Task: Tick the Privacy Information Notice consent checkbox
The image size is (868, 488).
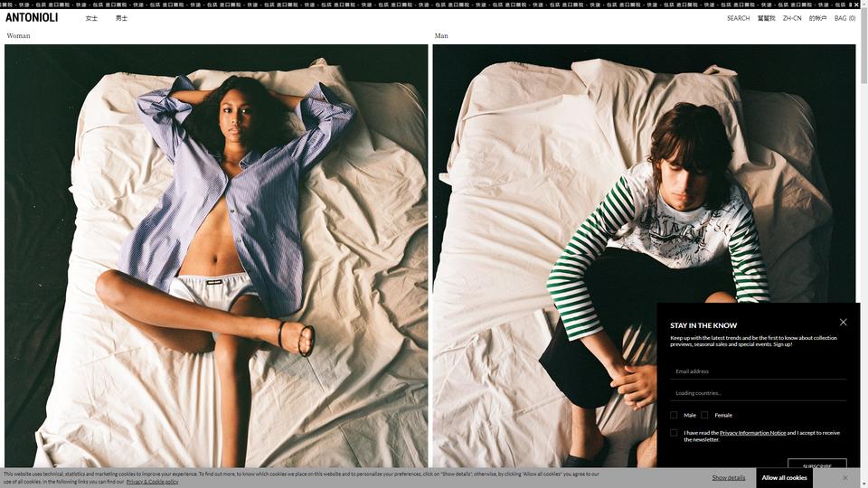Action: pos(673,433)
